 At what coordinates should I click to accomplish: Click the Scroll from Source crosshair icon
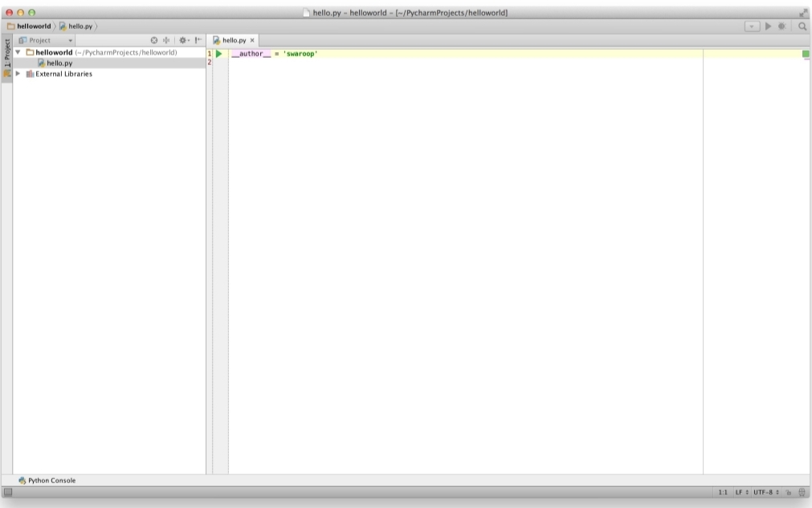coord(168,39)
